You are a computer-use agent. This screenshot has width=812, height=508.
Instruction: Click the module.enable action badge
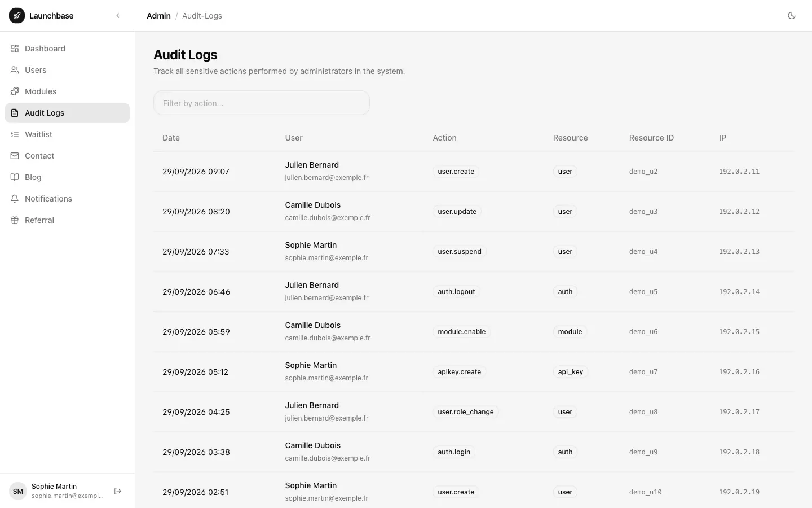461,332
